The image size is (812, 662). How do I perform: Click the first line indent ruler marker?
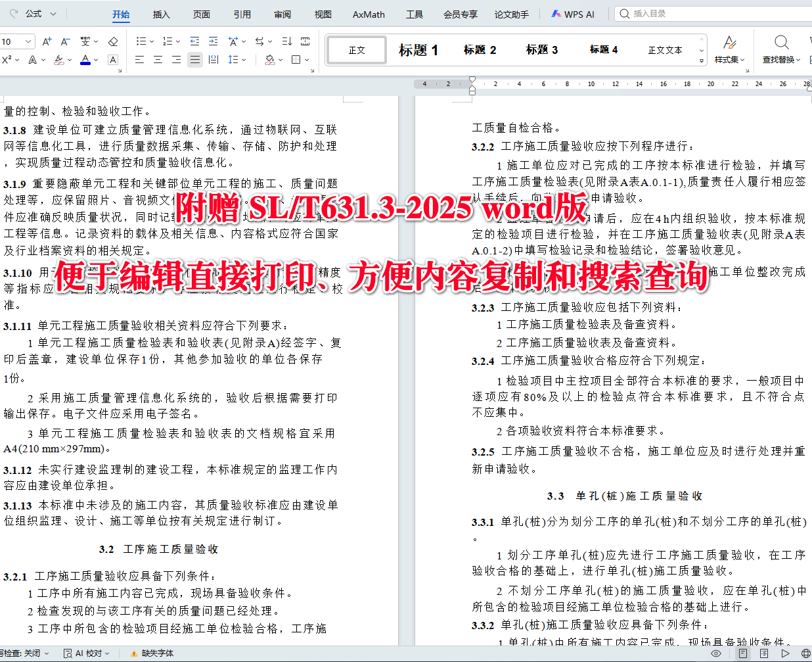click(472, 80)
